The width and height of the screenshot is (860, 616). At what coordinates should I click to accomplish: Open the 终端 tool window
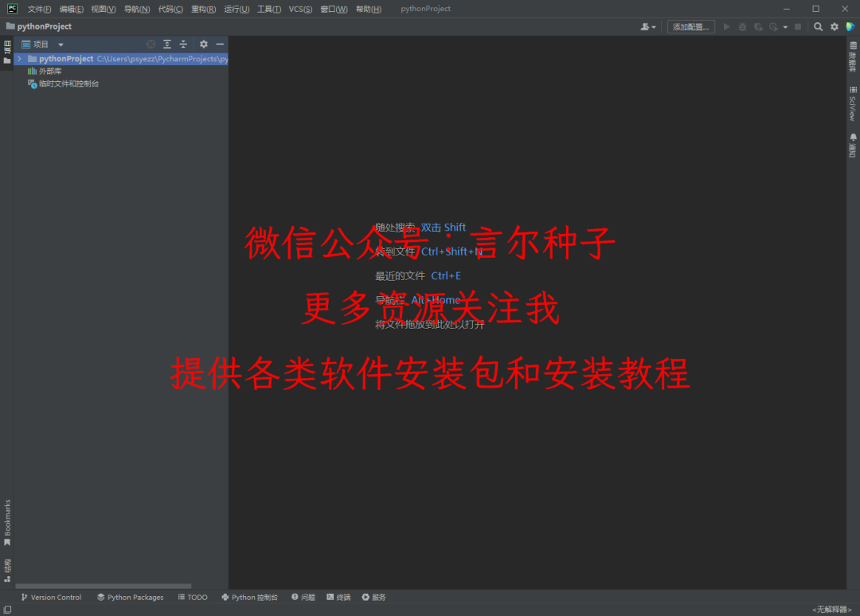338,597
